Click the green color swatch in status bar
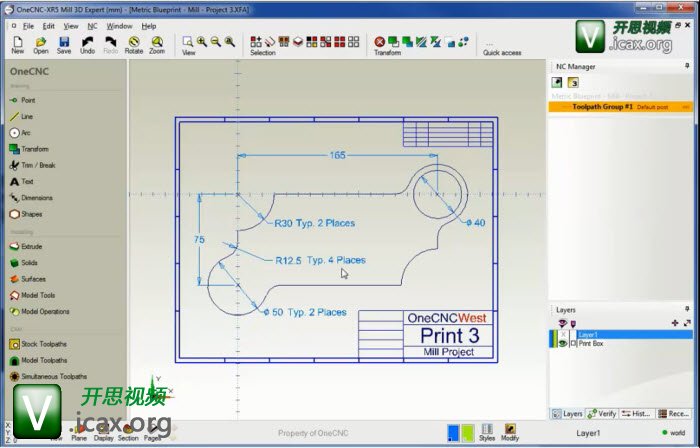The height and width of the screenshot is (448, 700). 467,433
